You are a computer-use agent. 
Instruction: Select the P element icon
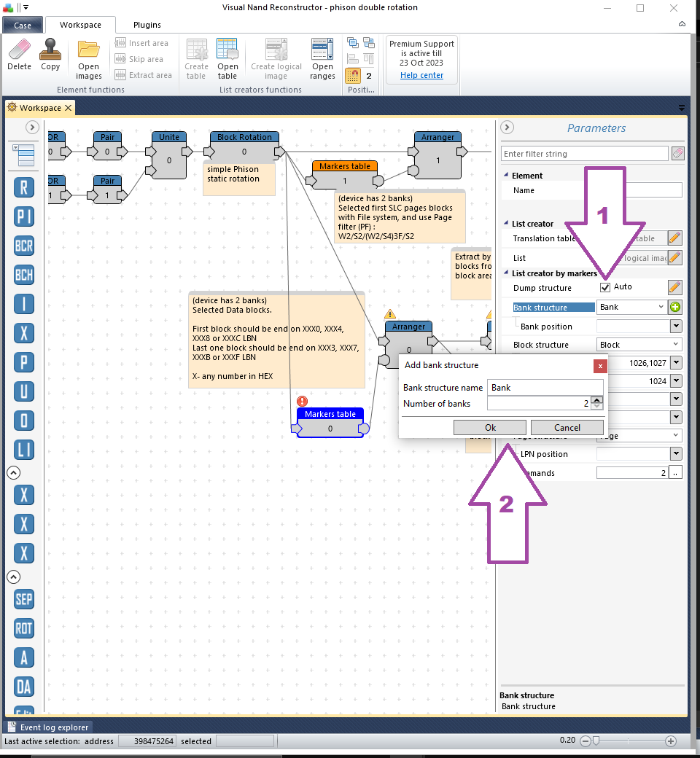pos(24,362)
